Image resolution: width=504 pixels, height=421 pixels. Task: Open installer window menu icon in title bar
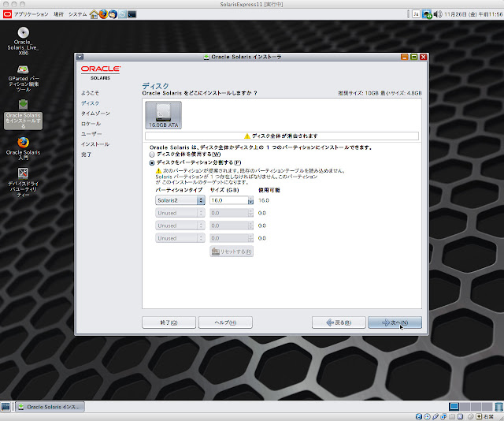tap(80, 57)
